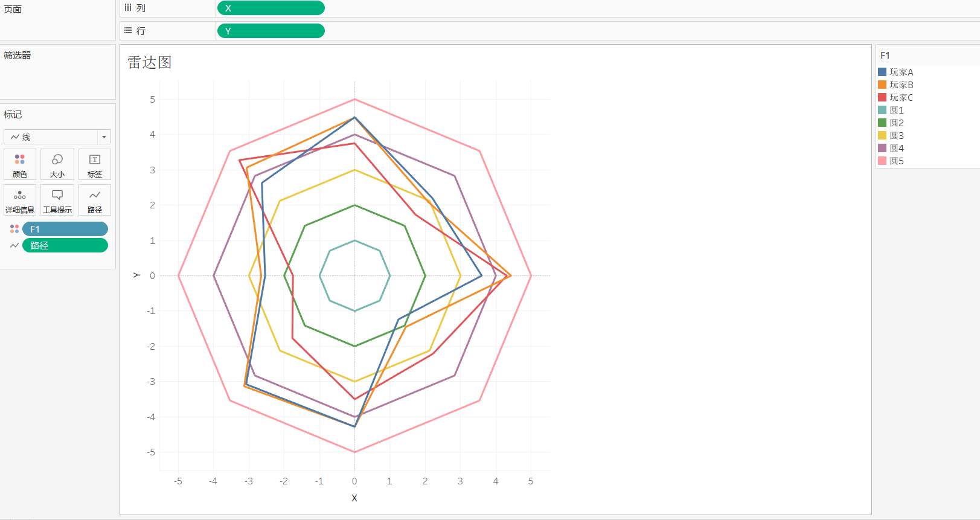This screenshot has height=520, width=980.
Task: Click the Y-axis tick label 5
Action: pyautogui.click(x=153, y=99)
